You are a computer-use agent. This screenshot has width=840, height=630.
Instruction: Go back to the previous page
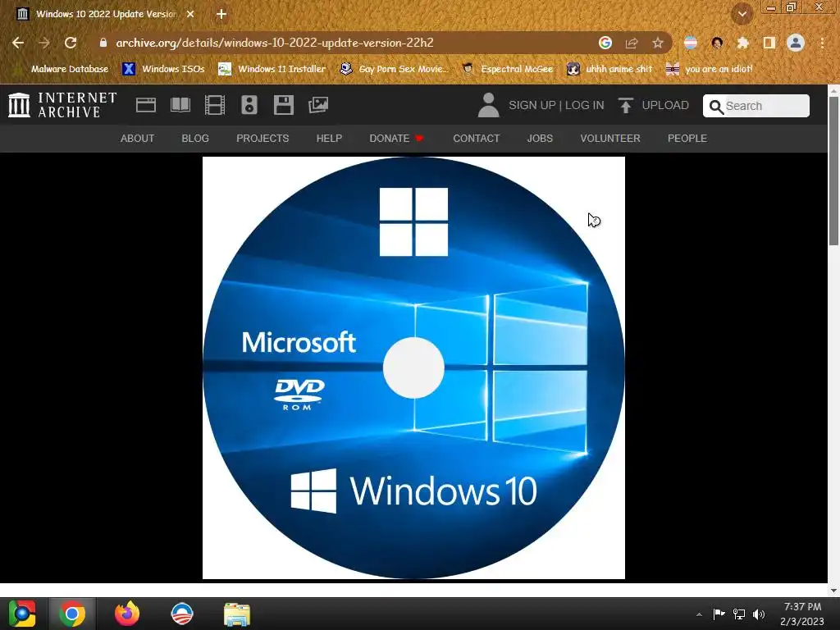[18, 43]
